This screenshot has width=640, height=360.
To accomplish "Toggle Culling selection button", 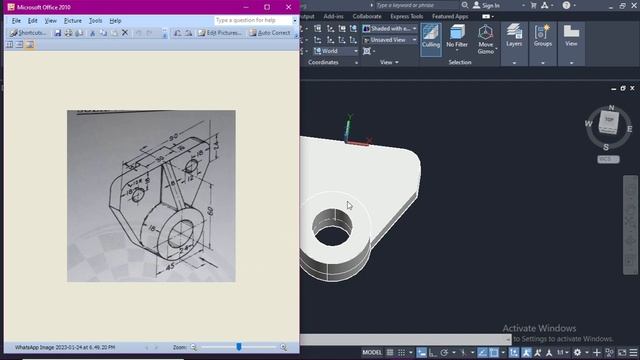I will (x=431, y=39).
